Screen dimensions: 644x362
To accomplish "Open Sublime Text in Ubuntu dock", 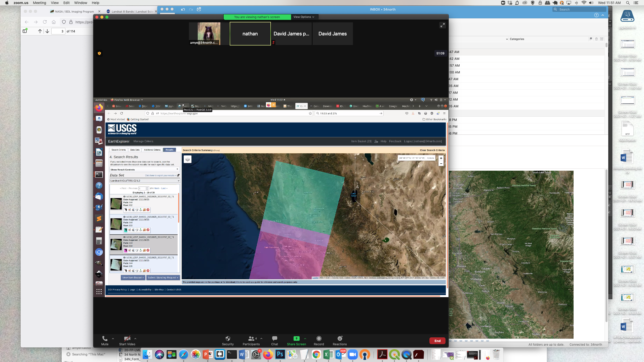I will pyautogui.click(x=99, y=219).
